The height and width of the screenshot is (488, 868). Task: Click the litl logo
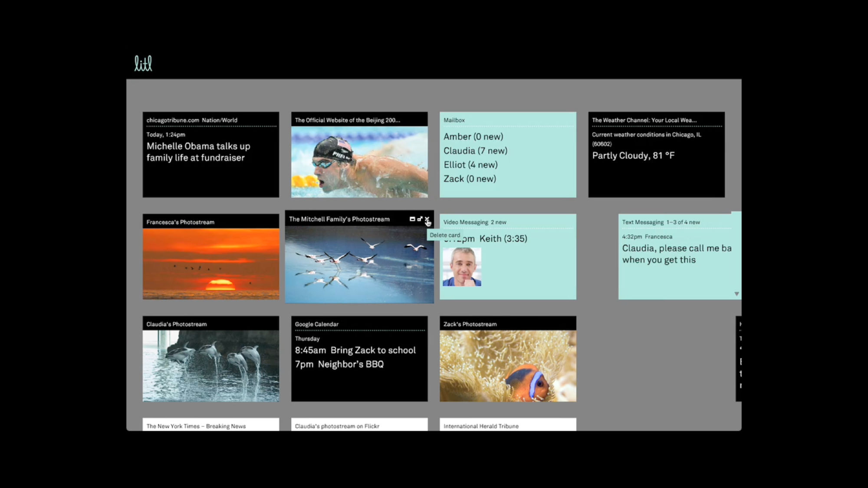click(143, 64)
